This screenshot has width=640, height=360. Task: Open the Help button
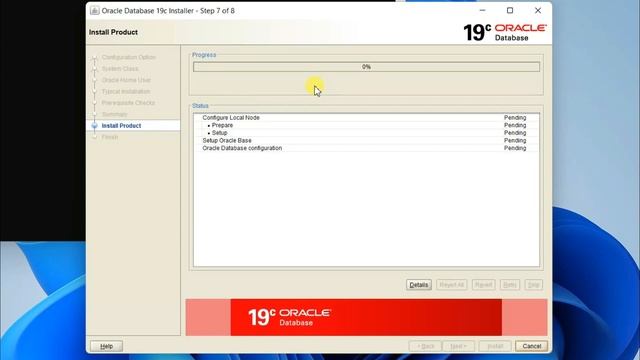pyautogui.click(x=107, y=346)
